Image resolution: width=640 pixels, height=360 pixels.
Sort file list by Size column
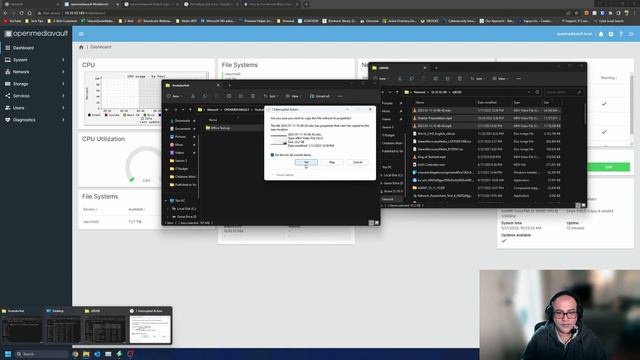(x=547, y=102)
